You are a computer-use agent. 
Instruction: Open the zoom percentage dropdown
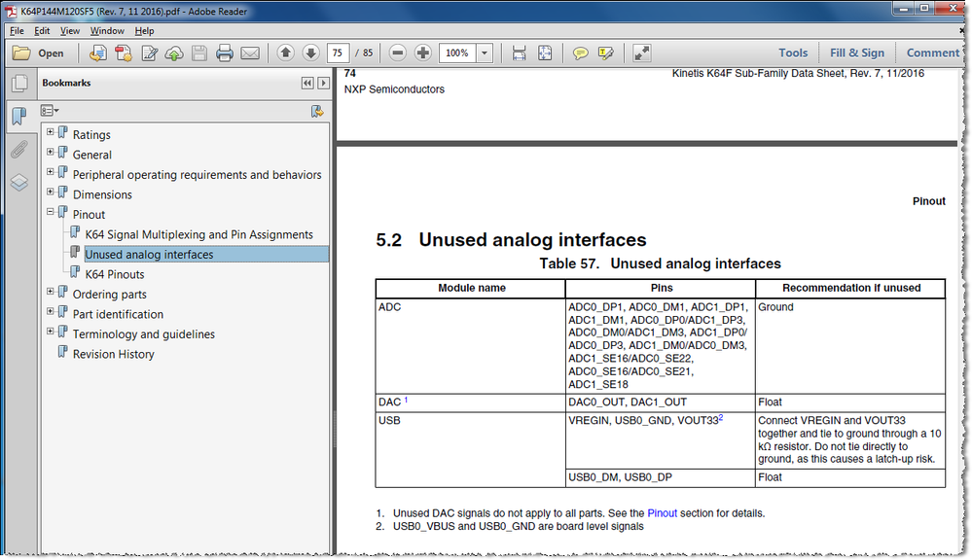tap(484, 52)
